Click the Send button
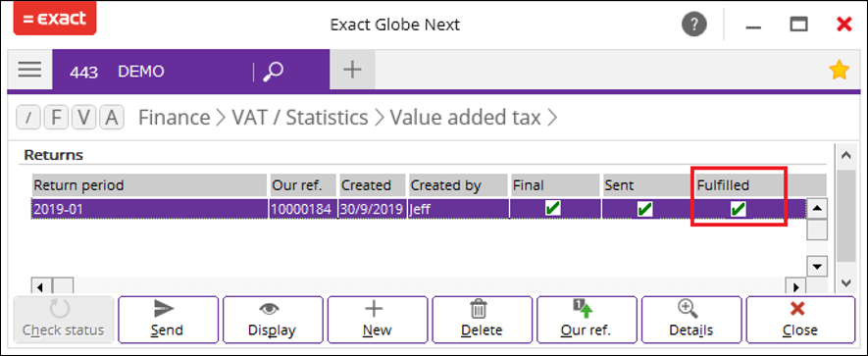This screenshot has width=868, height=356. point(169,320)
